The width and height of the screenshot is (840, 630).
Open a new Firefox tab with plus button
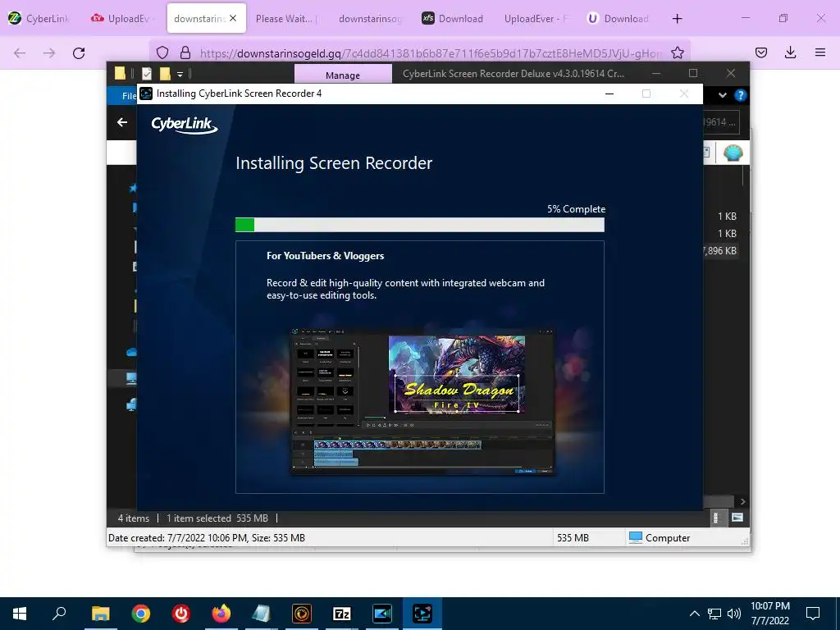pyautogui.click(x=677, y=19)
